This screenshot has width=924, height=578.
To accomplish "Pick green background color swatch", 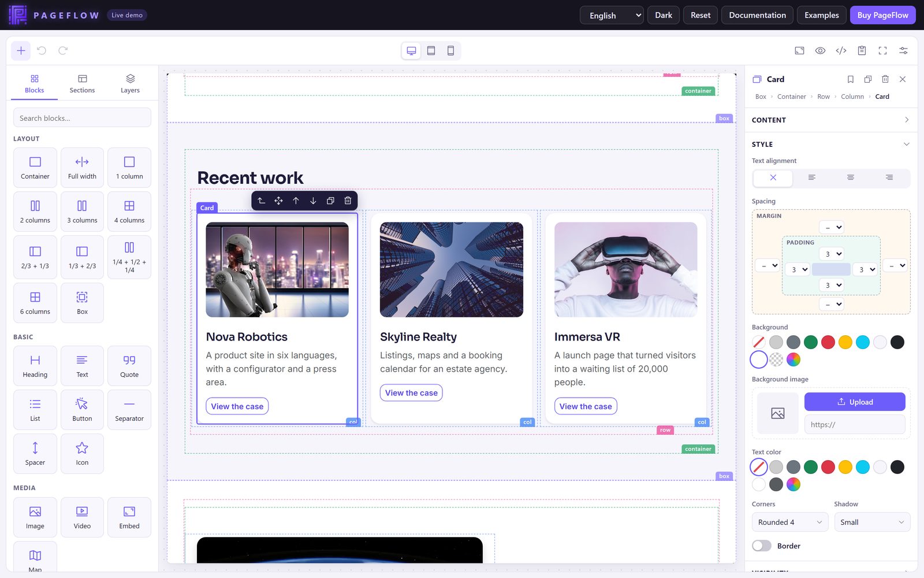I will (x=811, y=342).
